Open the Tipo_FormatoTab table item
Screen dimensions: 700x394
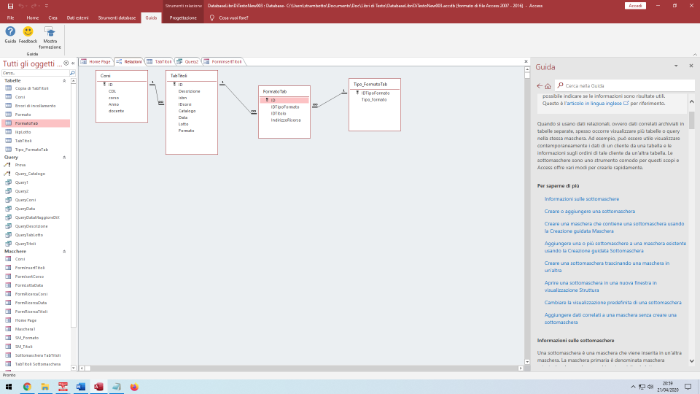31,149
